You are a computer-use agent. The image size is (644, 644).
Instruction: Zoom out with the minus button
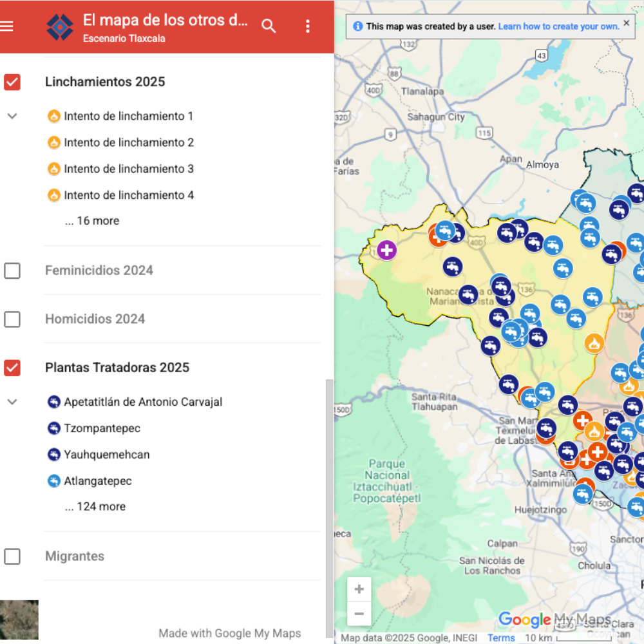359,614
